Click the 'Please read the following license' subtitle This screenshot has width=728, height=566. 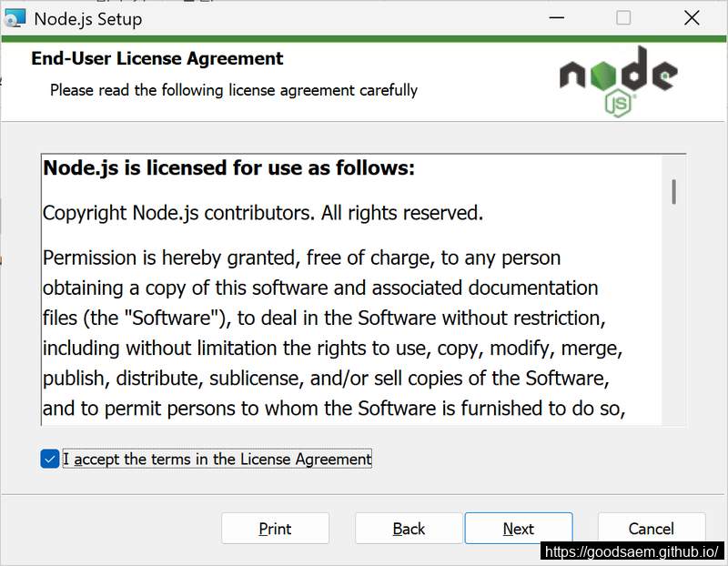[x=234, y=90]
